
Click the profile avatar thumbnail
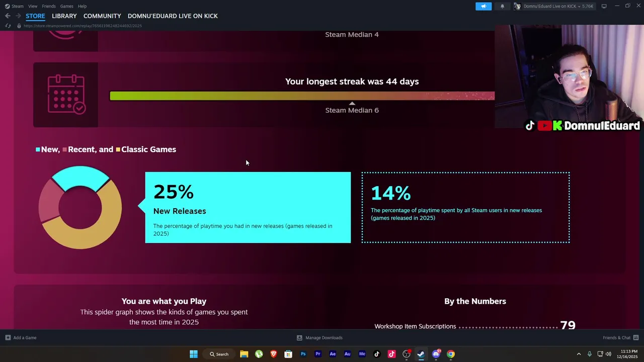[517, 6]
